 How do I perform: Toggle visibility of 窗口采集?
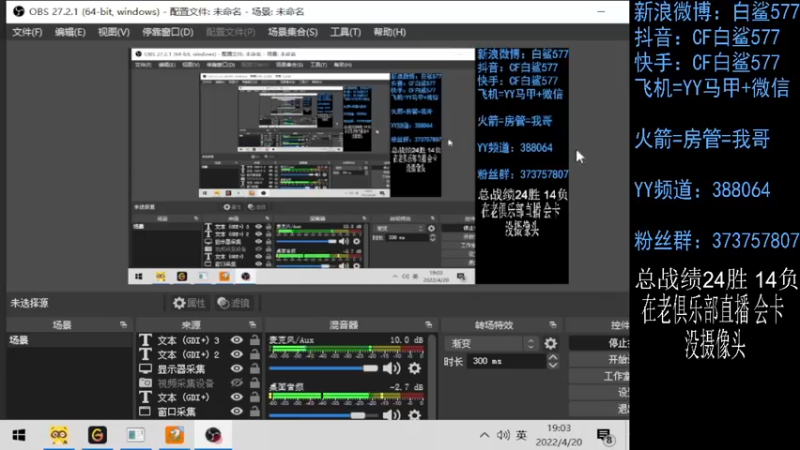click(x=236, y=411)
